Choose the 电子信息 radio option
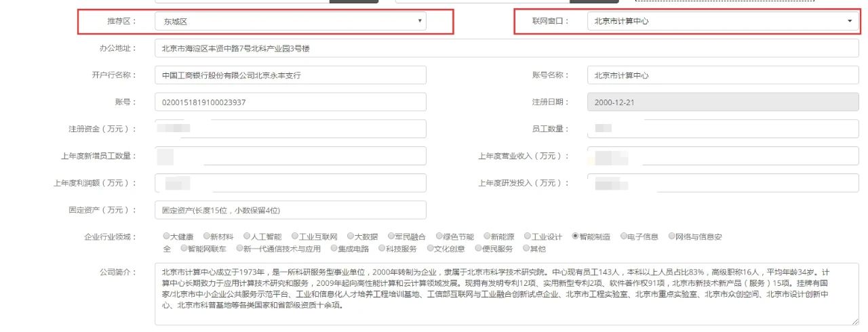The image size is (868, 332). pyautogui.click(x=623, y=236)
